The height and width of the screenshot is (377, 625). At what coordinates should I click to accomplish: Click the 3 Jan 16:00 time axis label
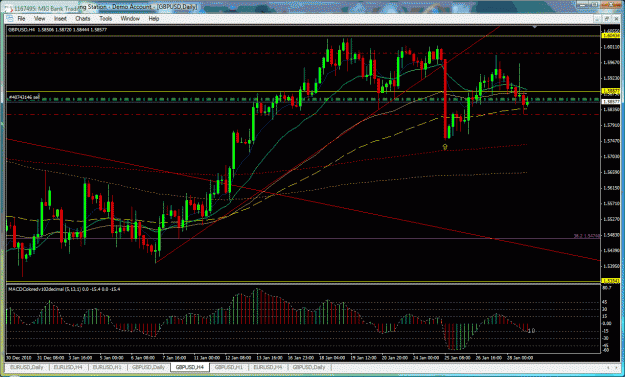coord(81,357)
